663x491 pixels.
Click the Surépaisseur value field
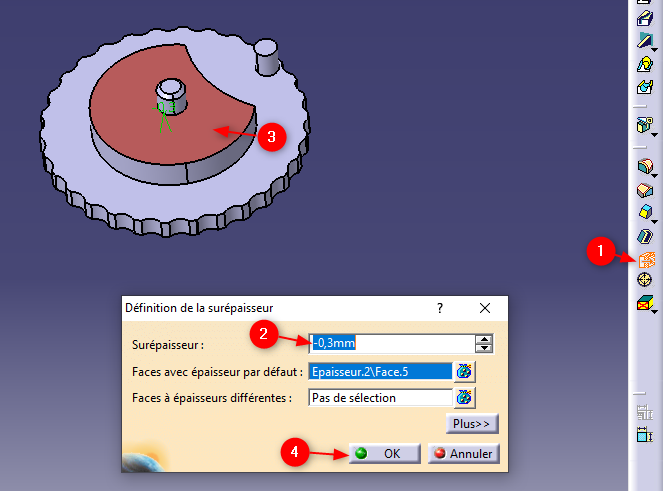click(x=392, y=343)
